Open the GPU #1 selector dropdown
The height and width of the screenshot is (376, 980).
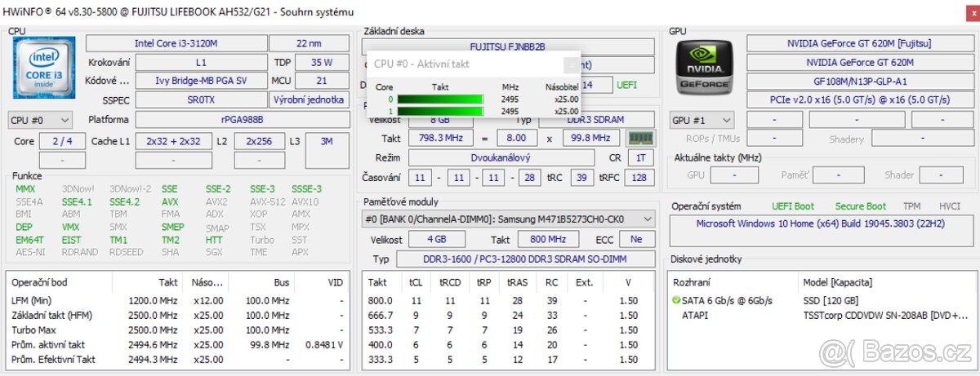[702, 120]
